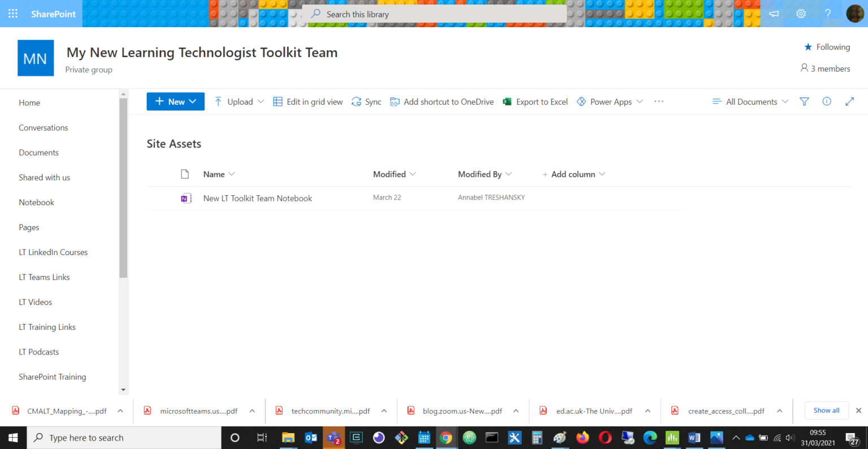Open the library information pane icon
Screen dimensions: 868x449
[826, 101]
